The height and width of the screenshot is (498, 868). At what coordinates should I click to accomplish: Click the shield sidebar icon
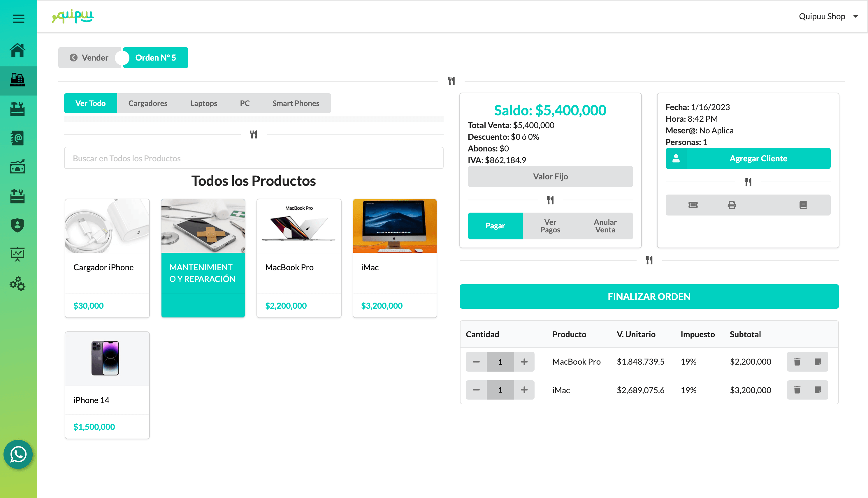click(x=18, y=225)
